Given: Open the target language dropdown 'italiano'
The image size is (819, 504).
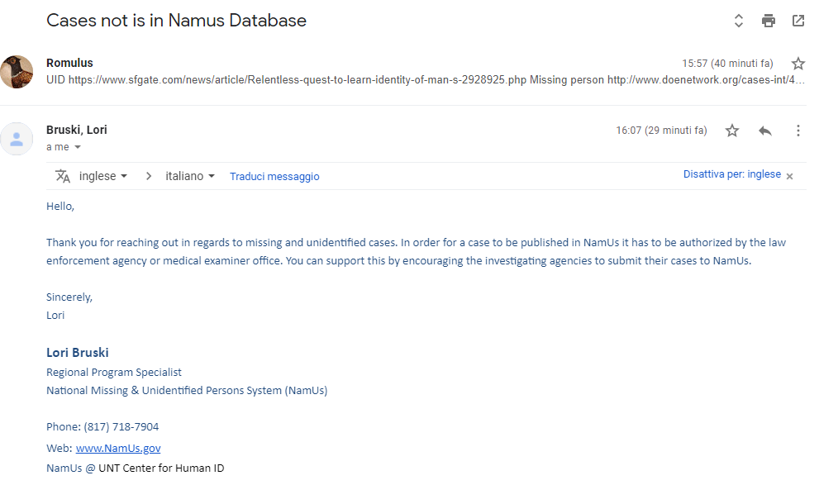Looking at the screenshot, I should click(190, 176).
